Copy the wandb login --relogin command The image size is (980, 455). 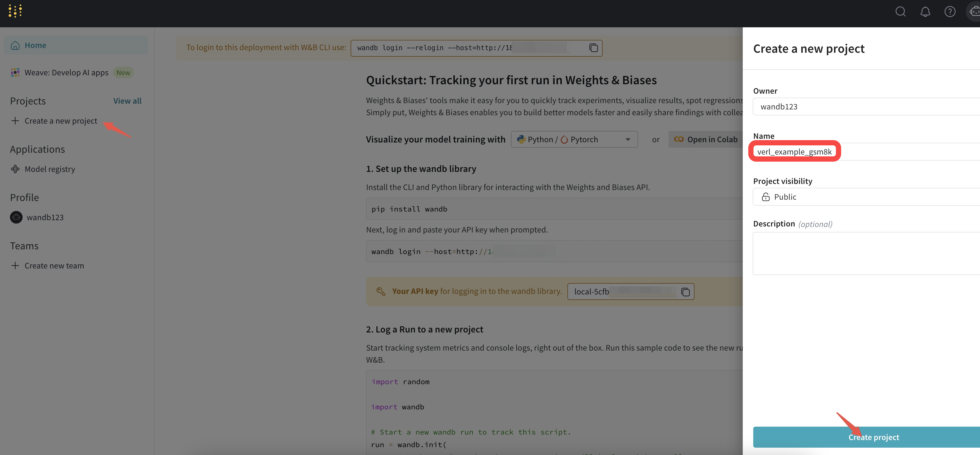(x=593, y=48)
